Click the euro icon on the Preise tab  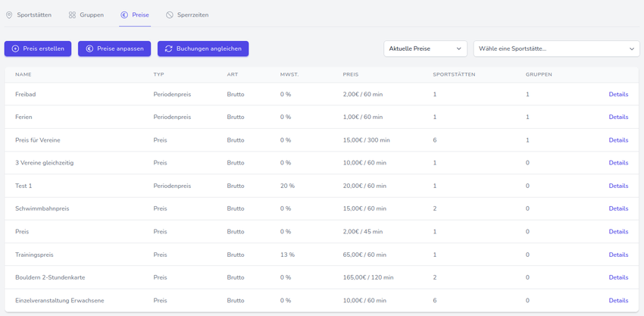[x=124, y=15]
